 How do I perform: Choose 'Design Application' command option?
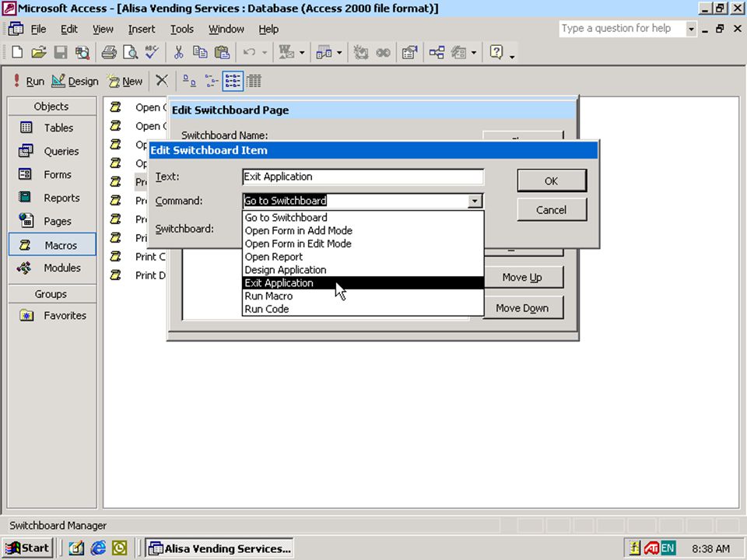363,270
